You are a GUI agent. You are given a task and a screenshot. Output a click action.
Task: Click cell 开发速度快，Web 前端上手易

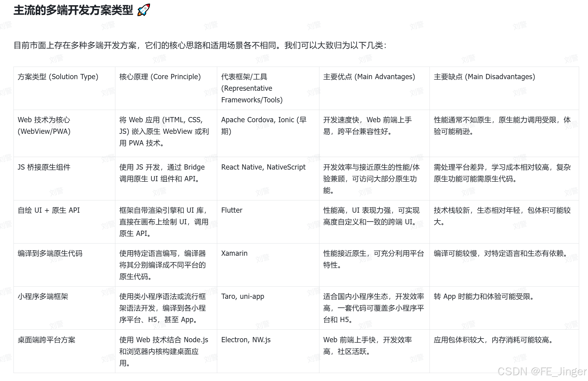374,134
